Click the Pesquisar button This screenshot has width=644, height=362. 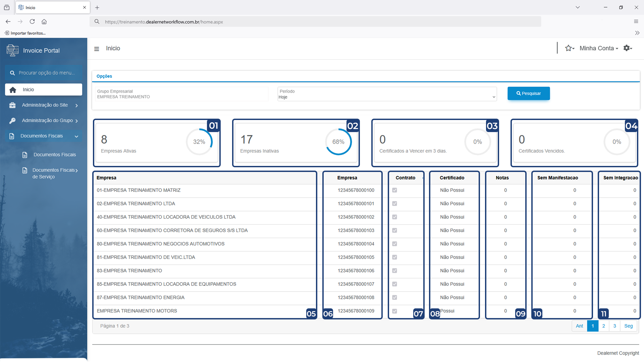point(529,94)
